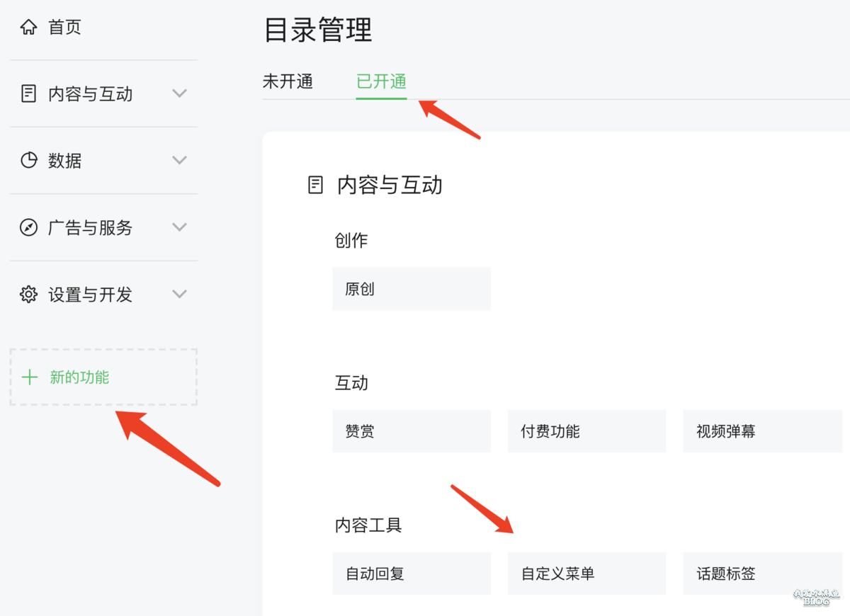Viewport: 850px width, 616px height.
Task: Click the 内容与互动 section heading text
Action: tap(390, 186)
